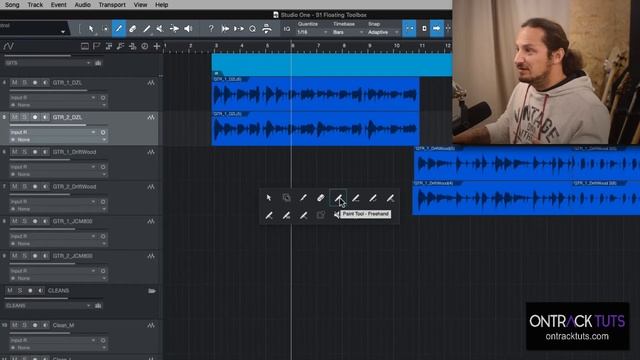Open the CLEANS bus dropdown
This screenshot has height=360, width=640.
click(x=47, y=305)
